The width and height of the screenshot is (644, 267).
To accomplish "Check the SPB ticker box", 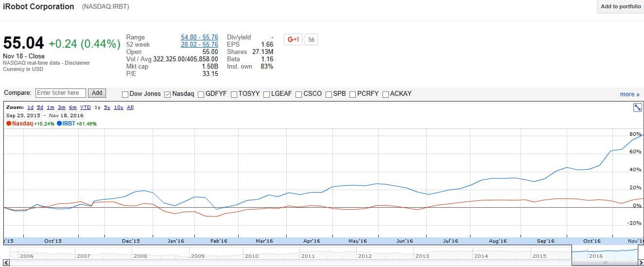I will coord(329,94).
